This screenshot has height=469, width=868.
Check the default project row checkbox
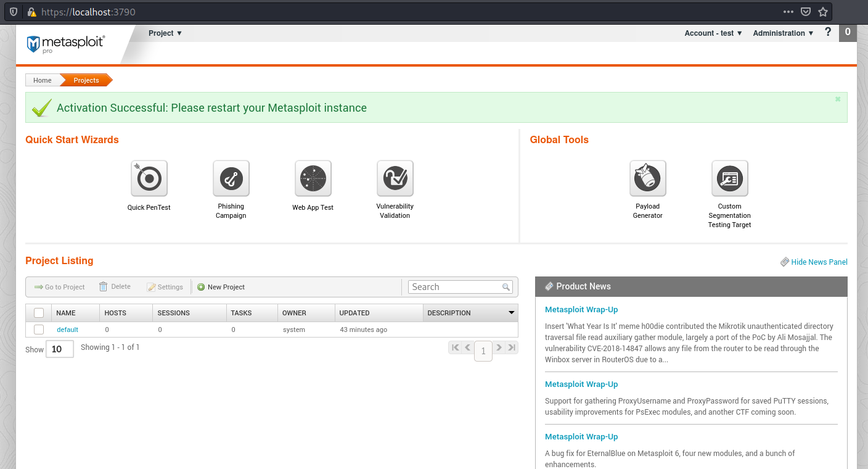coord(39,330)
